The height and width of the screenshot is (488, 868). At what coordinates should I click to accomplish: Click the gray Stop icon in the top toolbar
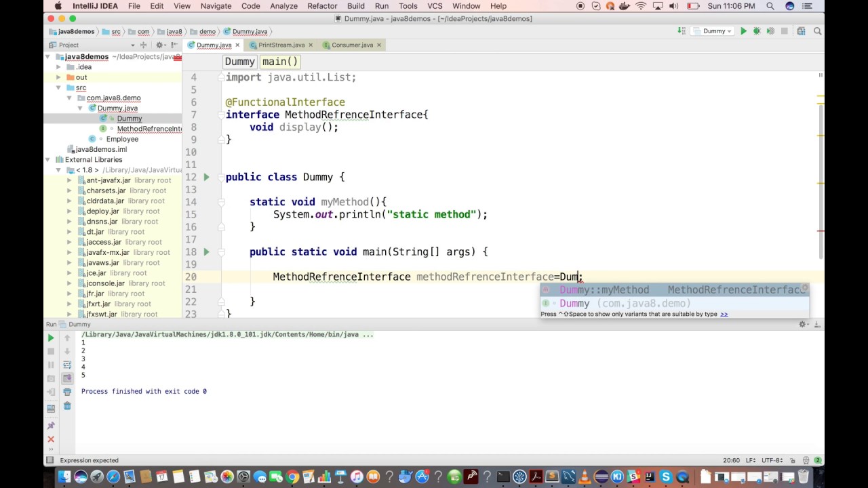[784, 31]
